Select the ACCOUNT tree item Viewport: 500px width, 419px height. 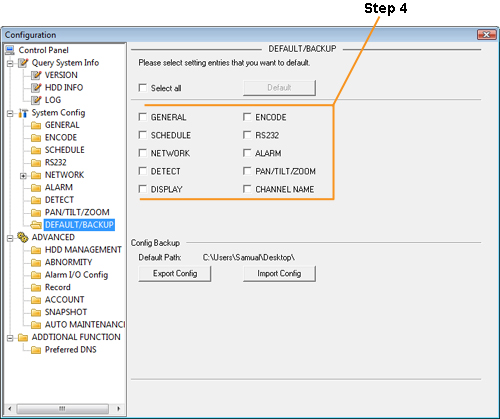pos(65,300)
